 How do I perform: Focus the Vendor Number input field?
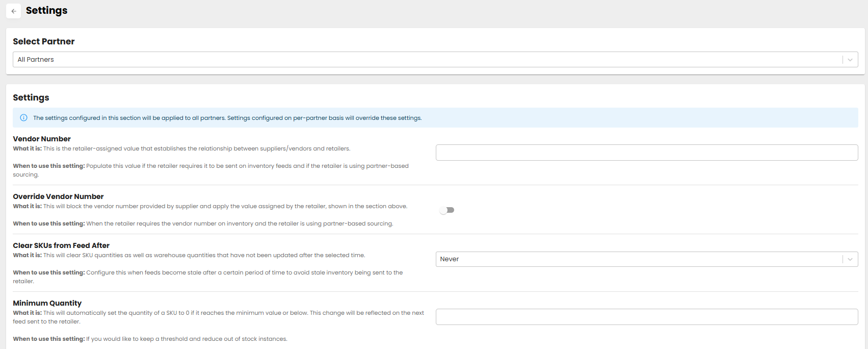pos(646,153)
